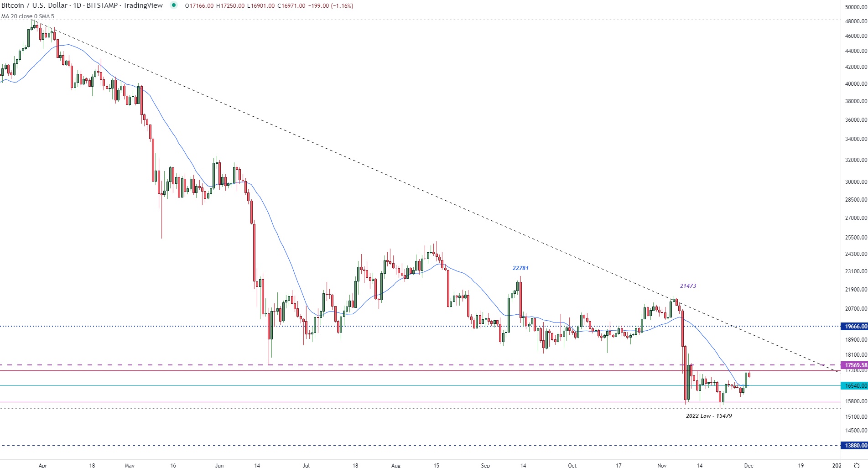Click the Sep date label on time axis
Viewport: 868px width, 468px height.
[485, 465]
